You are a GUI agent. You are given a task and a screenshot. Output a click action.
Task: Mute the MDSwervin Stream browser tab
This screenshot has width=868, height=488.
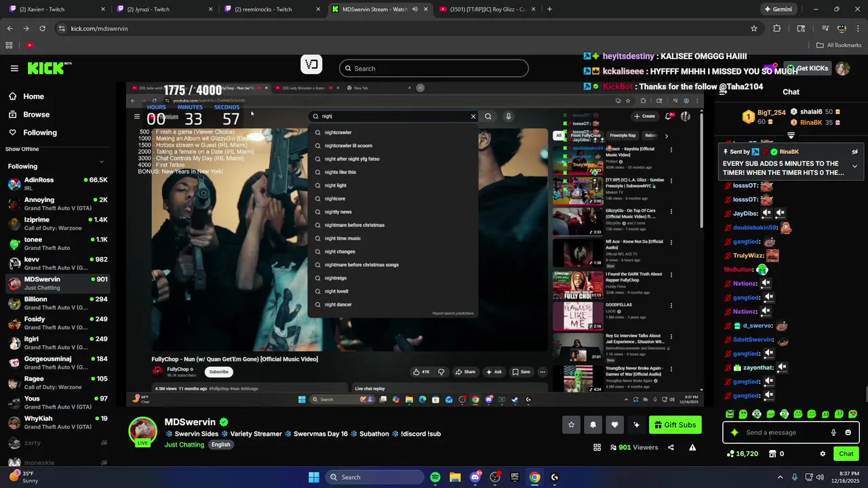(414, 9)
